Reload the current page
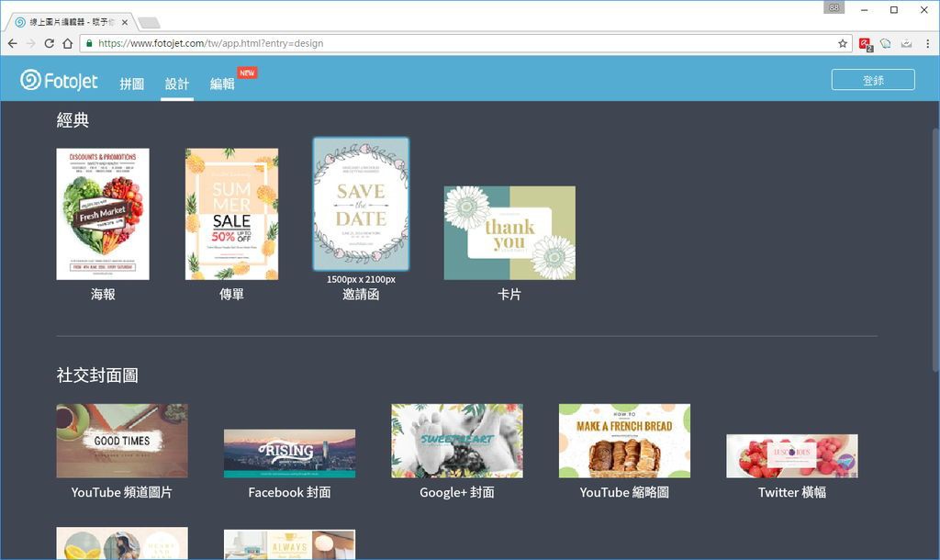940x560 pixels. click(x=50, y=43)
